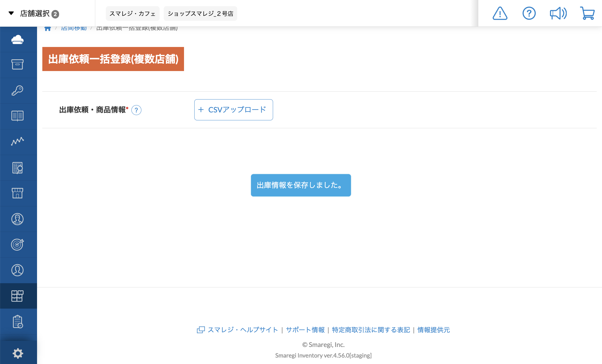This screenshot has width=602, height=364.
Task: Click the home breadcrumb icon
Action: coord(48,28)
